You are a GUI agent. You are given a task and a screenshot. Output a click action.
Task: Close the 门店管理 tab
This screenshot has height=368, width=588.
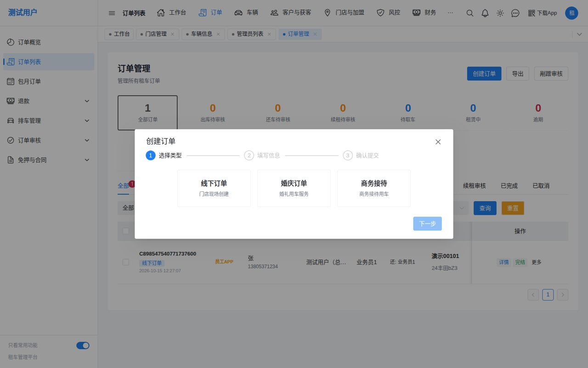pos(172,34)
